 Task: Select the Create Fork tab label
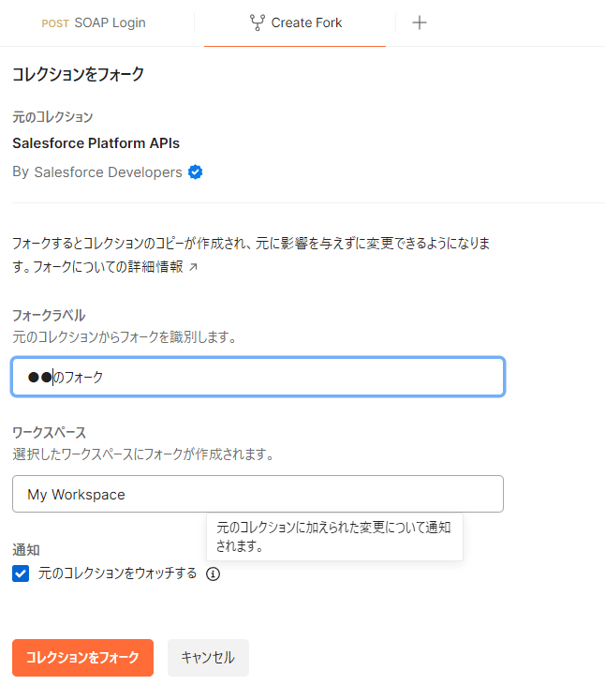coord(306,22)
